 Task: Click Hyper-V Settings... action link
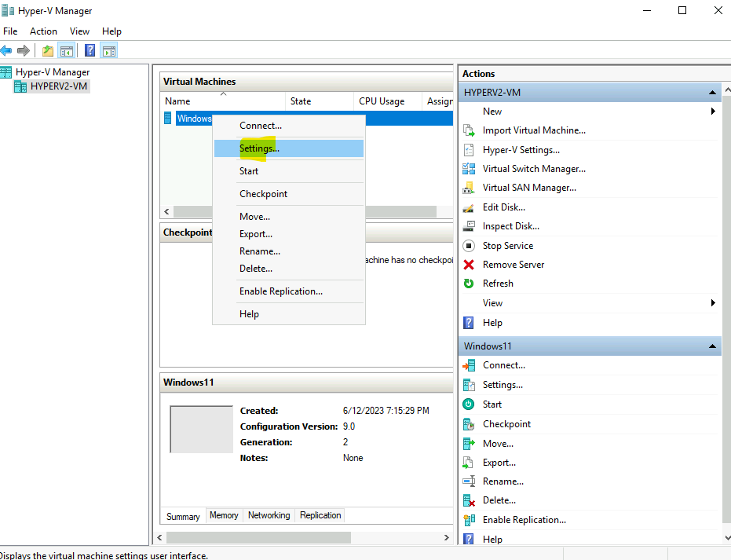tap(521, 150)
